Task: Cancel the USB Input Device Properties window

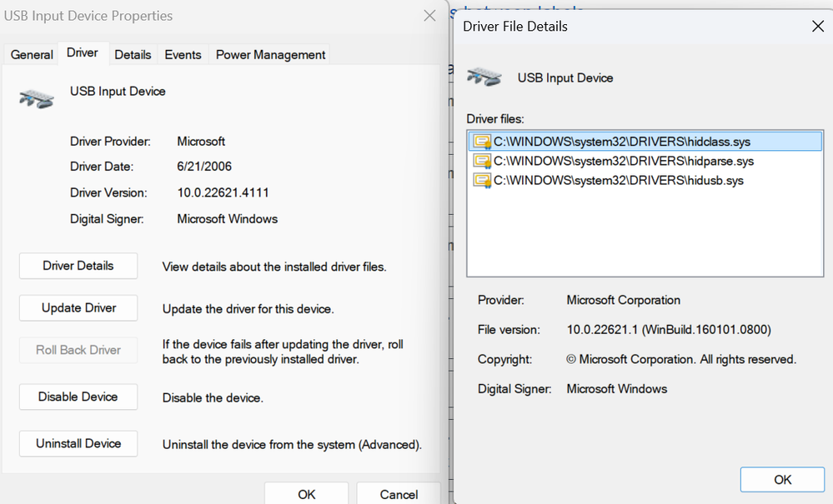Action: (x=399, y=494)
